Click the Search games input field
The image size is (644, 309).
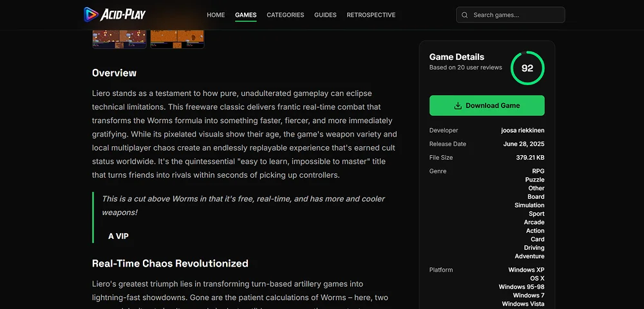pos(515,15)
